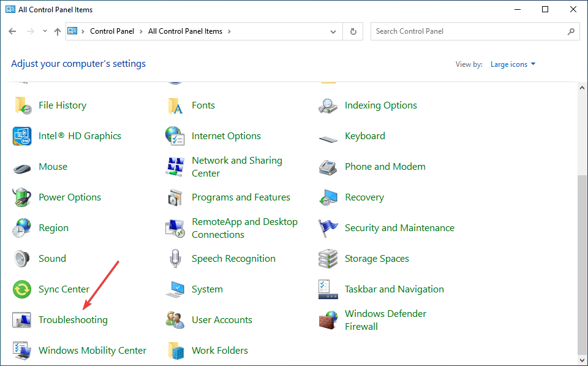Open the Region globe-clock icon

click(22, 228)
